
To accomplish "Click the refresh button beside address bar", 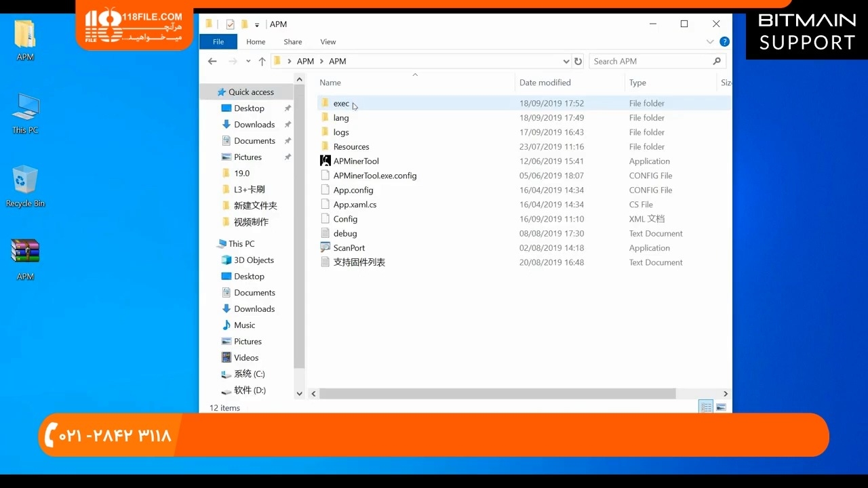I will click(578, 61).
